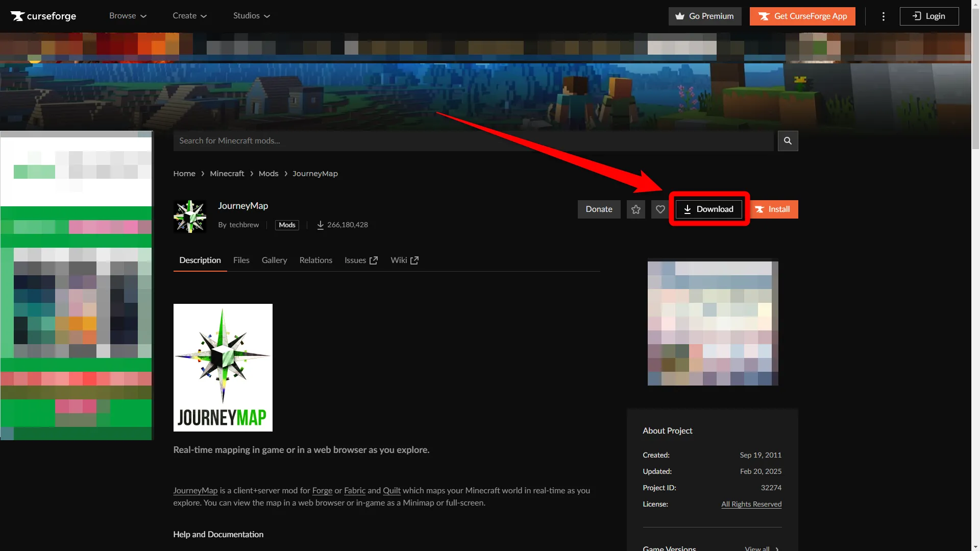Switch to the Files tab
This screenshot has height=551, width=980.
[241, 260]
